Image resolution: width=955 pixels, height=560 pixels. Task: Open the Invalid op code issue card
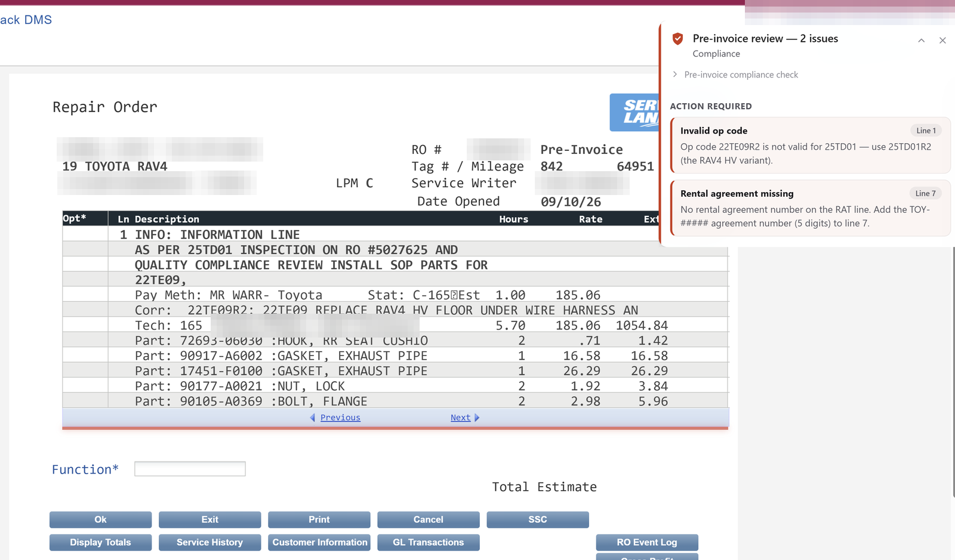[x=811, y=145]
